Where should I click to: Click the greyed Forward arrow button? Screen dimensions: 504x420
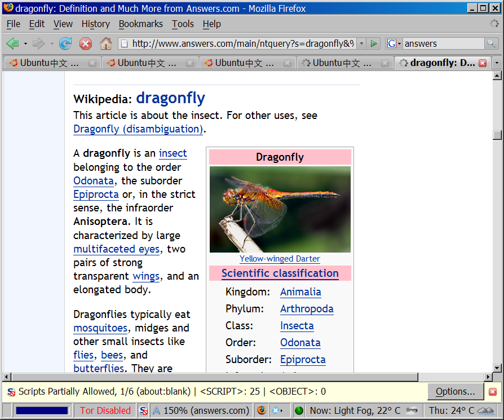[x=38, y=43]
